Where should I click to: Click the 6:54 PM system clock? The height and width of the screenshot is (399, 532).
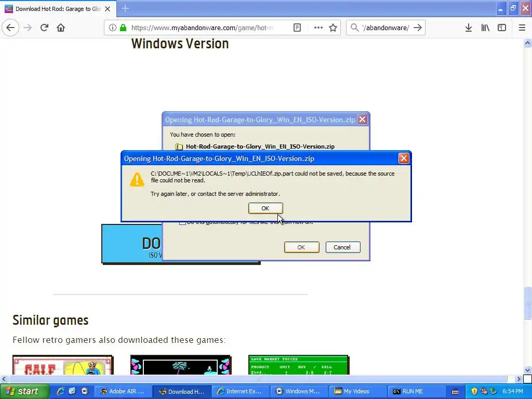[x=513, y=391]
